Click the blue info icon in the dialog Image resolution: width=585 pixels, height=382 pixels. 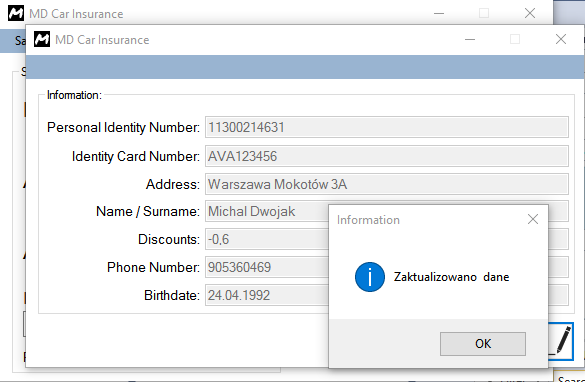click(x=370, y=277)
